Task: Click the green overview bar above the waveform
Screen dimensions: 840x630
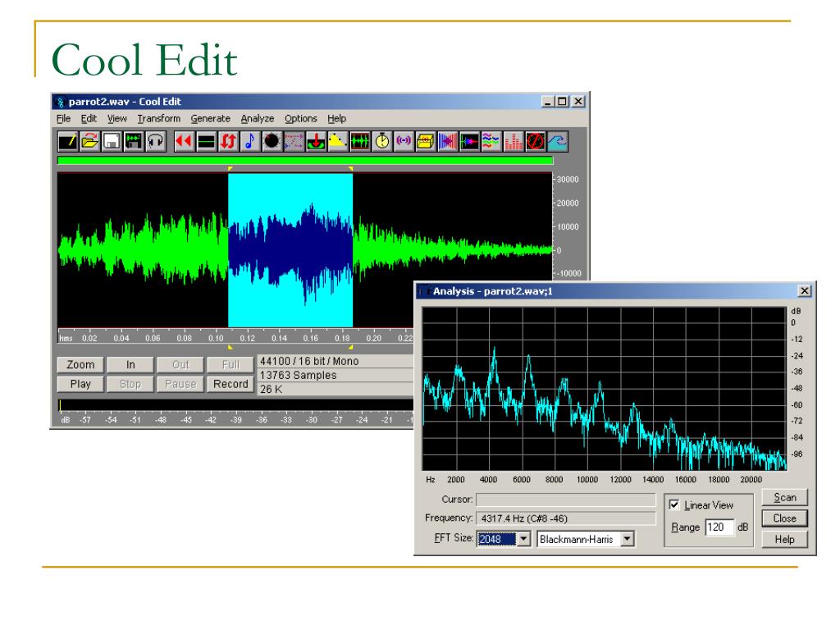Action: tap(305, 160)
